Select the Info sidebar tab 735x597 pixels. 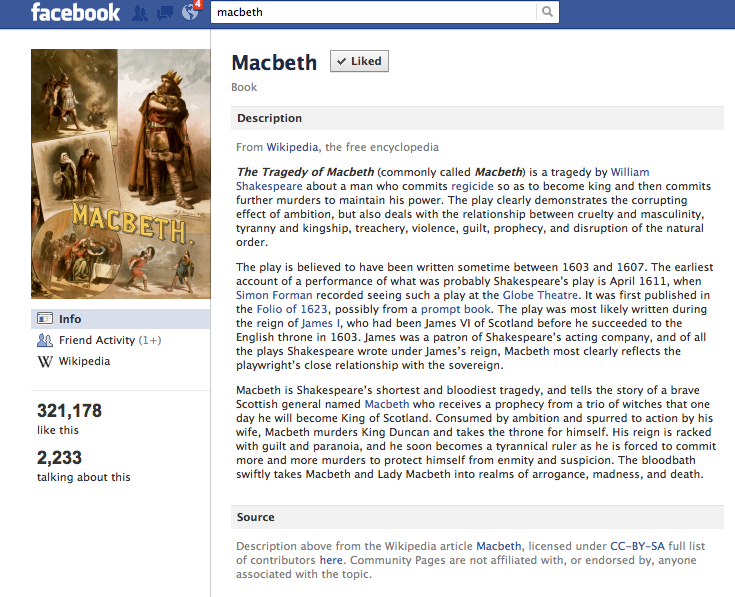click(120, 319)
